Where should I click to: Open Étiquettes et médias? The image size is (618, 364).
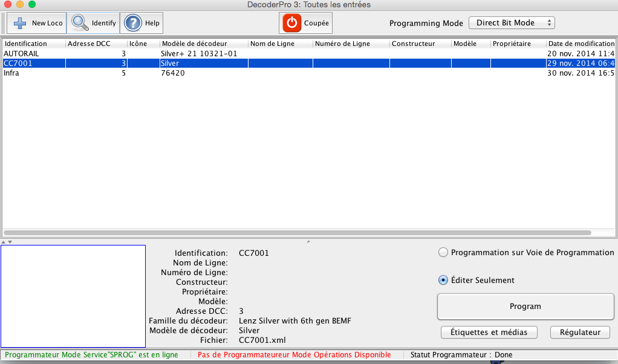[x=489, y=332]
